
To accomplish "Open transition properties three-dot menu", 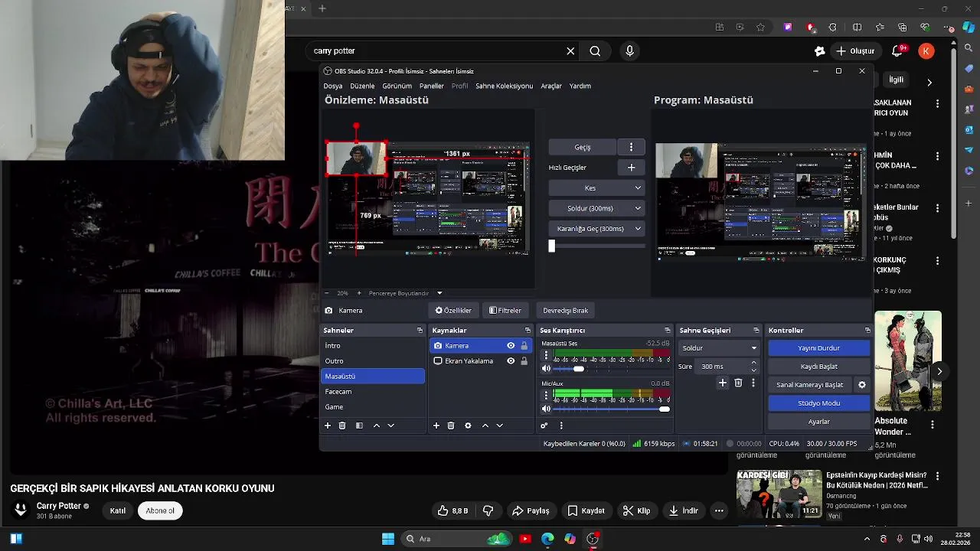I will (x=753, y=383).
